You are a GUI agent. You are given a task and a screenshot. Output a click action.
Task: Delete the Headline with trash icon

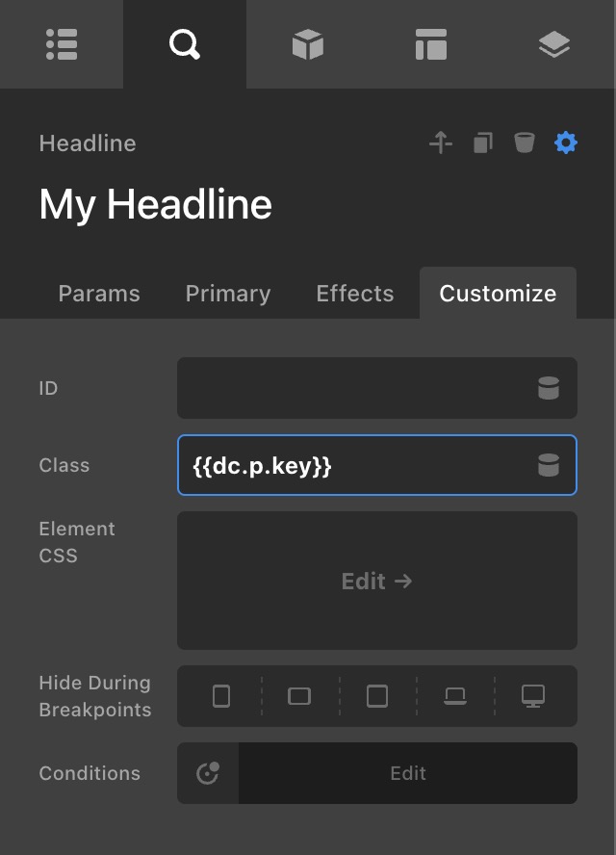524,143
